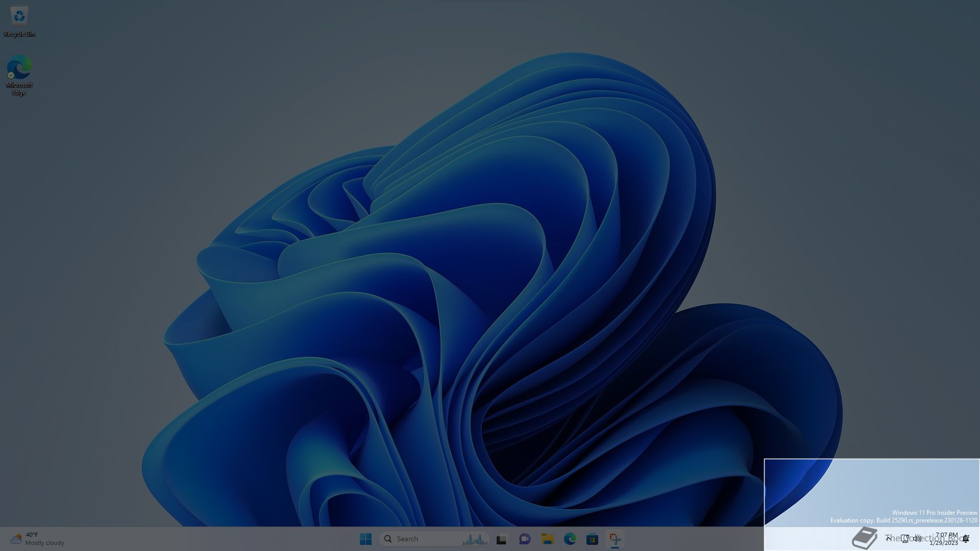Open the Microsoft Store taskbar icon
This screenshot has width=980, height=551.
tap(592, 539)
